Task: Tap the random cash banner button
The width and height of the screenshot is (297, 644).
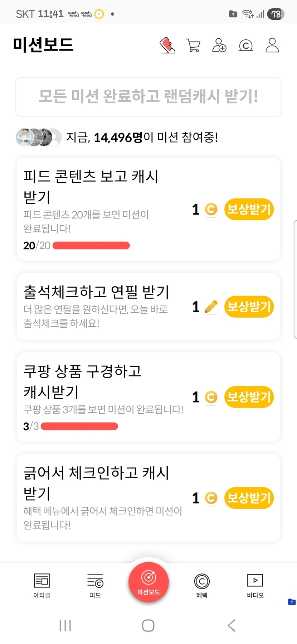Action: click(x=148, y=97)
